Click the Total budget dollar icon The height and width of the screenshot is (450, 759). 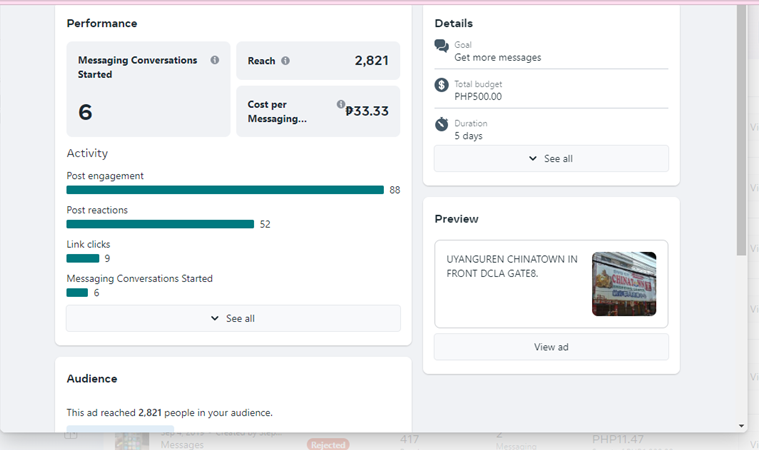click(441, 85)
